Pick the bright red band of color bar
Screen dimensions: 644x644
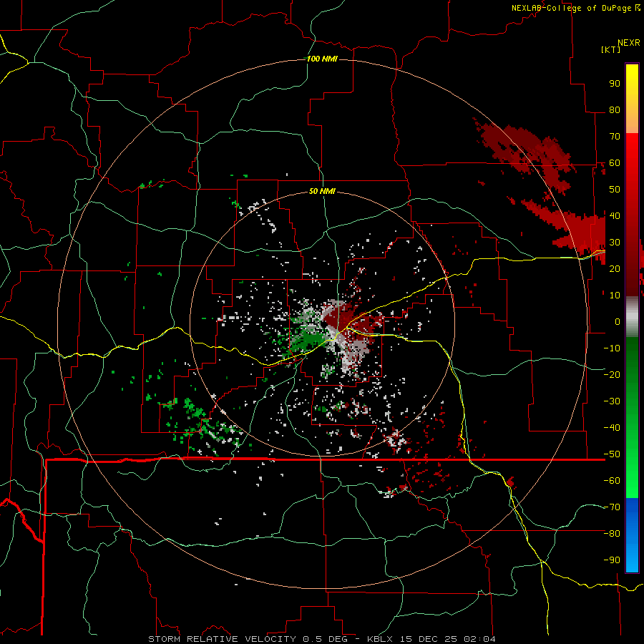[632, 153]
